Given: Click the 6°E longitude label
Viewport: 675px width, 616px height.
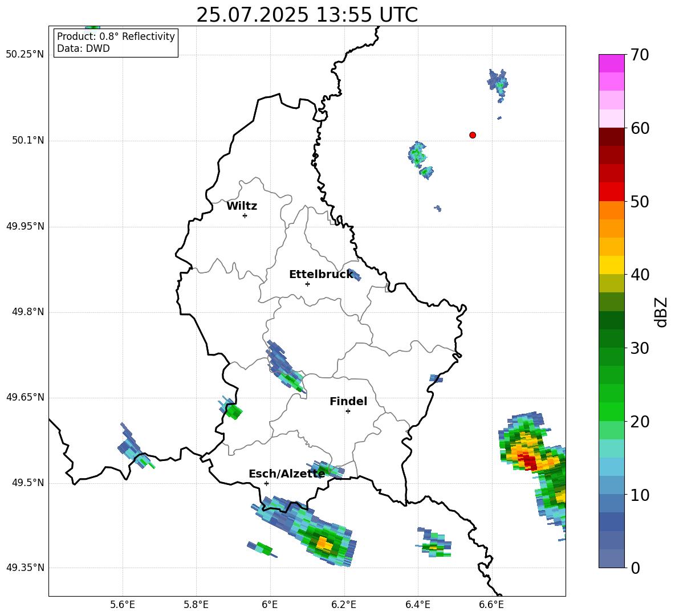Looking at the screenshot, I should click(x=270, y=605).
